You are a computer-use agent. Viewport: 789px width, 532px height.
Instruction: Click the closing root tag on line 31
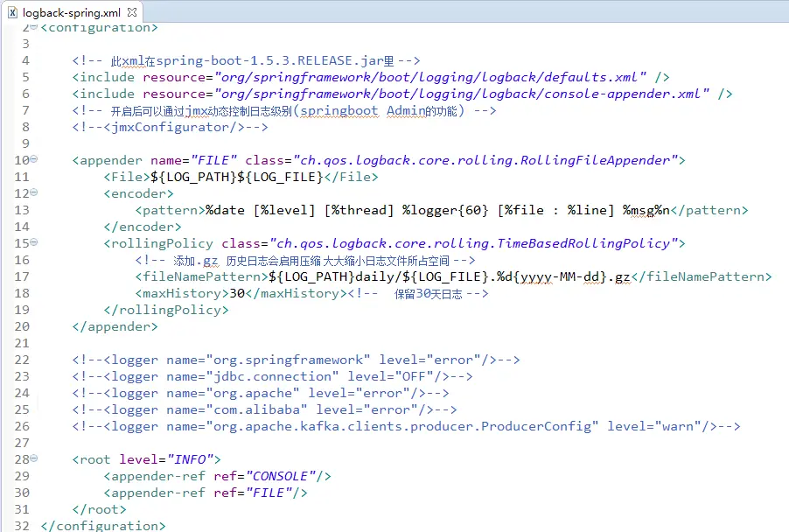[99, 509]
